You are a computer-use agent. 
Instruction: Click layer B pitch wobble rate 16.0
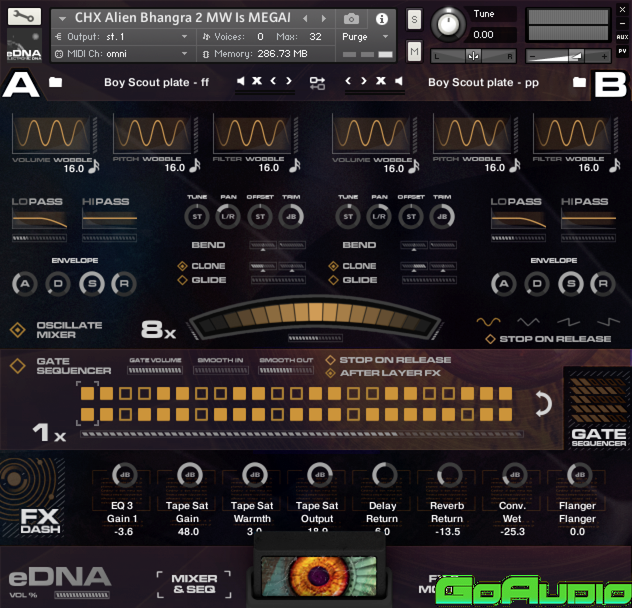tap(495, 168)
